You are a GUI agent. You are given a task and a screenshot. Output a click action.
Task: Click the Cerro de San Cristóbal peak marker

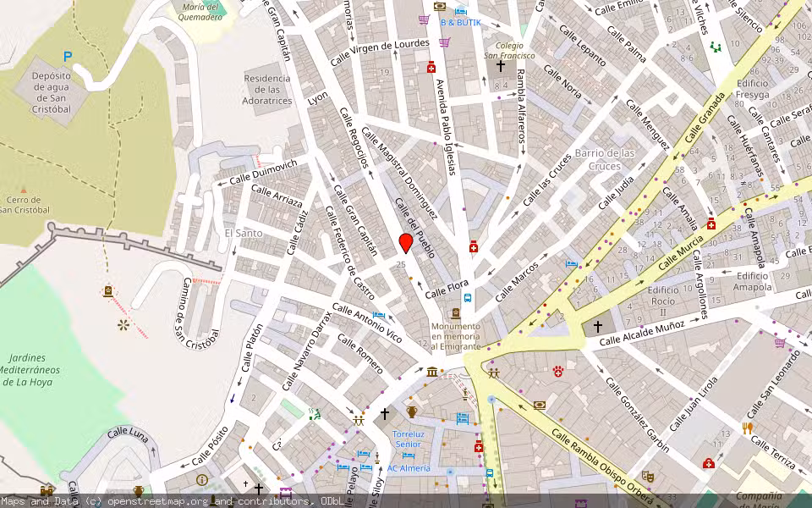tap(24, 190)
